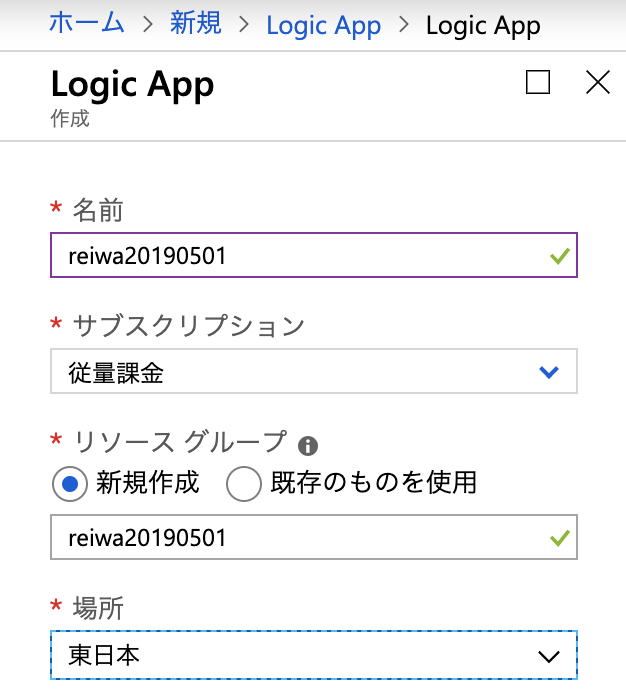Go to ホーム breadcrumb link

click(86, 24)
